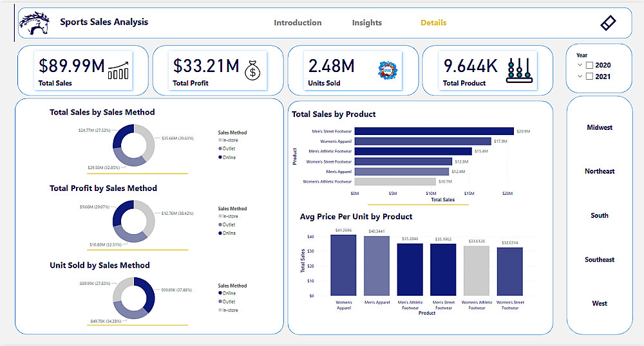Select the Details tab
Image resolution: width=644 pixels, height=346 pixels.
(433, 23)
